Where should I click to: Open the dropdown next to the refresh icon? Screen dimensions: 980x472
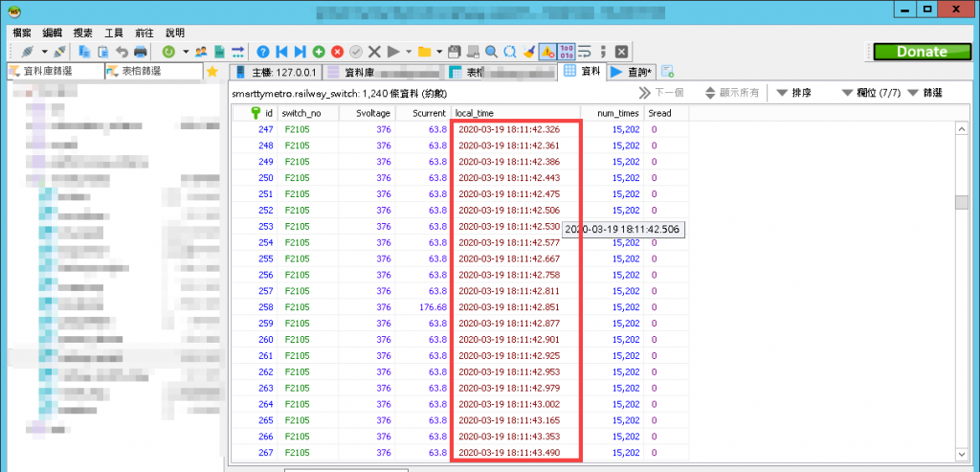pyautogui.click(x=186, y=52)
